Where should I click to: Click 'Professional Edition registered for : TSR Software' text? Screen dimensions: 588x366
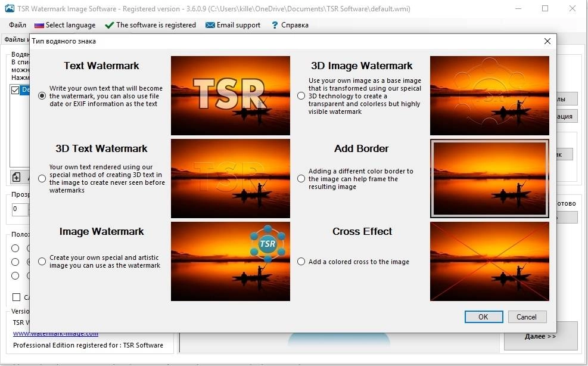click(88, 345)
